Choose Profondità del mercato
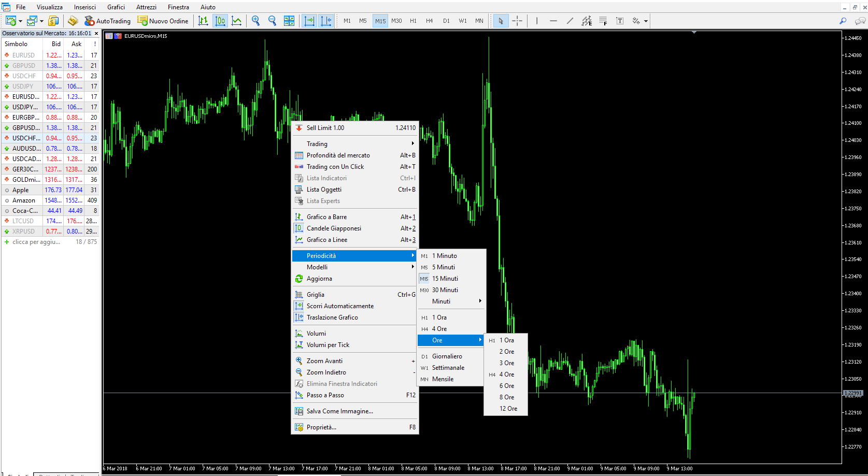This screenshot has height=476, width=868. [x=355, y=155]
